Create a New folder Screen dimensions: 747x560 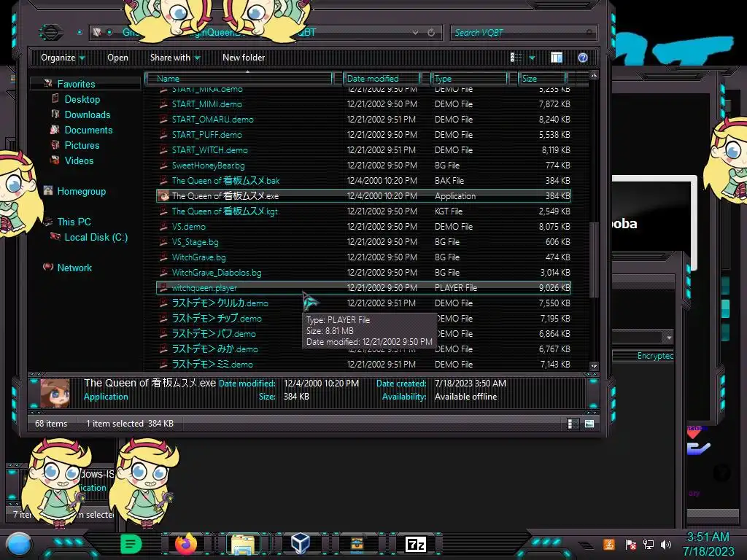[x=244, y=58]
